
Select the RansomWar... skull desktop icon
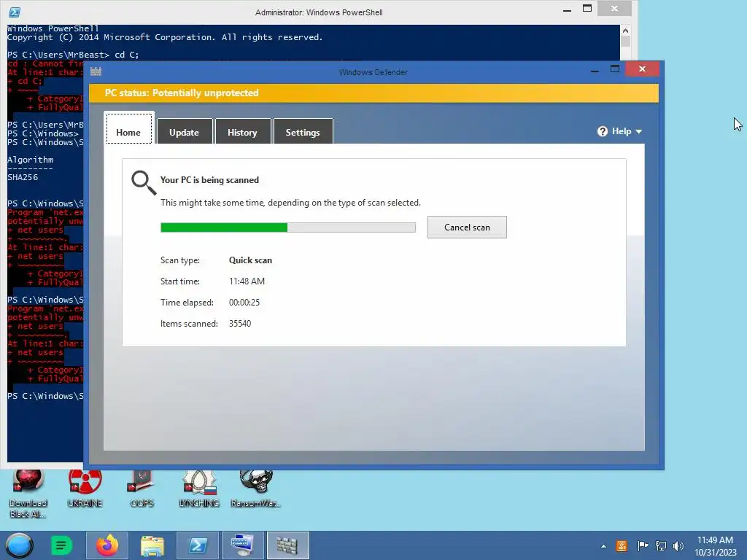click(256, 489)
